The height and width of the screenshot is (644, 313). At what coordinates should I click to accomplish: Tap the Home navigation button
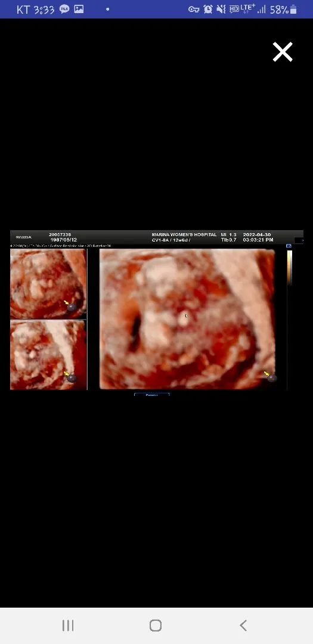pyautogui.click(x=156, y=626)
